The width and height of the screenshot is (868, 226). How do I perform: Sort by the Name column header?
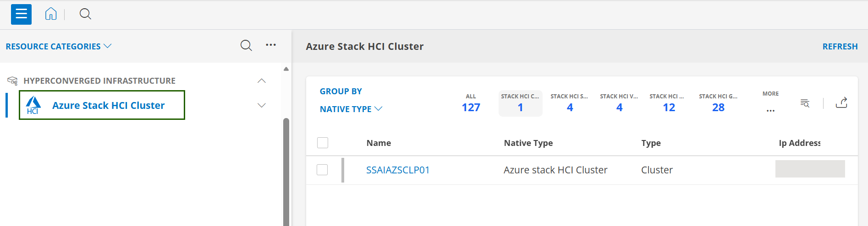pos(379,143)
